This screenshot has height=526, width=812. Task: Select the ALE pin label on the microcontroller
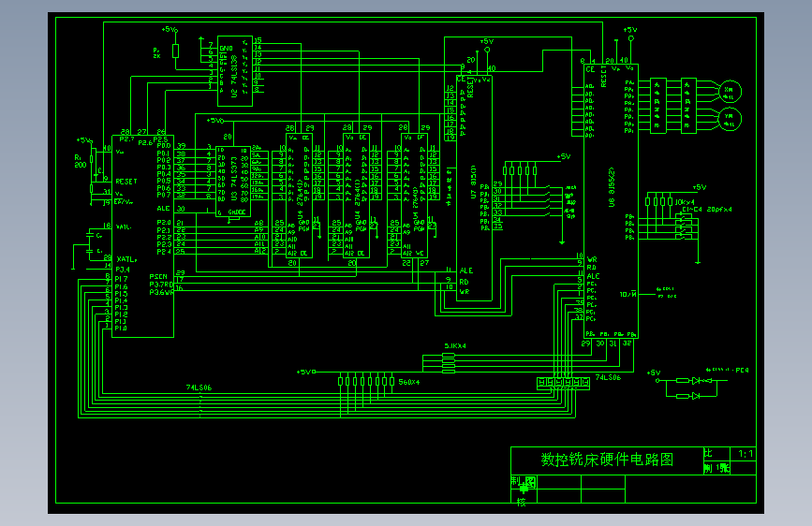click(164, 208)
